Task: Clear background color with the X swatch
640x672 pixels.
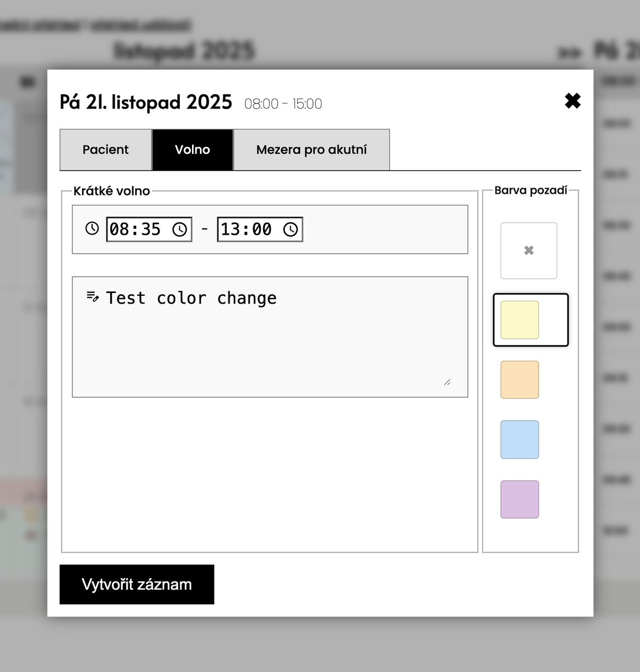Action: [x=529, y=251]
